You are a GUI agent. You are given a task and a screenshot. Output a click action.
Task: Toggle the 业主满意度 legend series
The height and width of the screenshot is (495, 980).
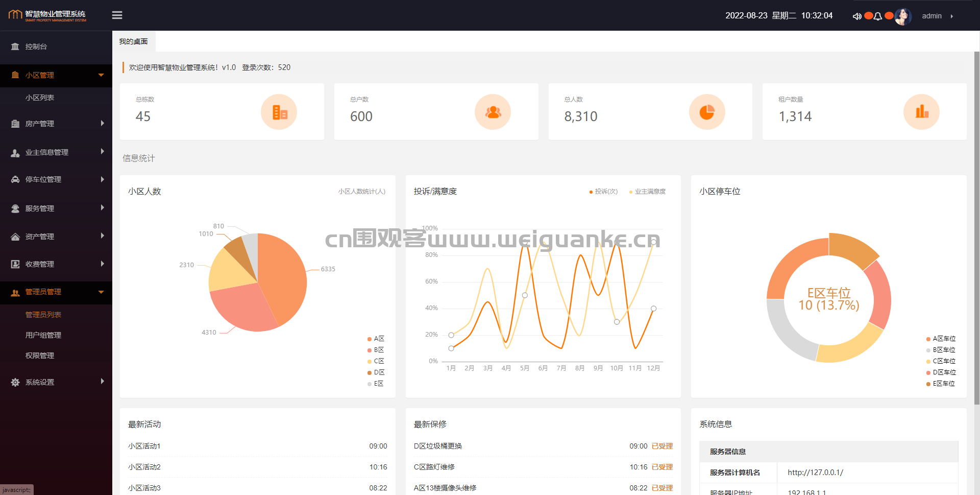[647, 192]
